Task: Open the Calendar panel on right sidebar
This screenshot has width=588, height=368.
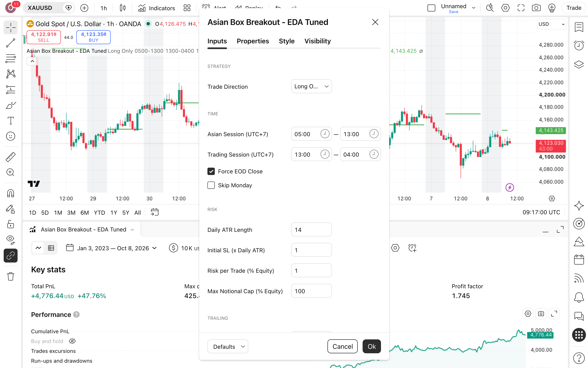Action: tap(579, 259)
